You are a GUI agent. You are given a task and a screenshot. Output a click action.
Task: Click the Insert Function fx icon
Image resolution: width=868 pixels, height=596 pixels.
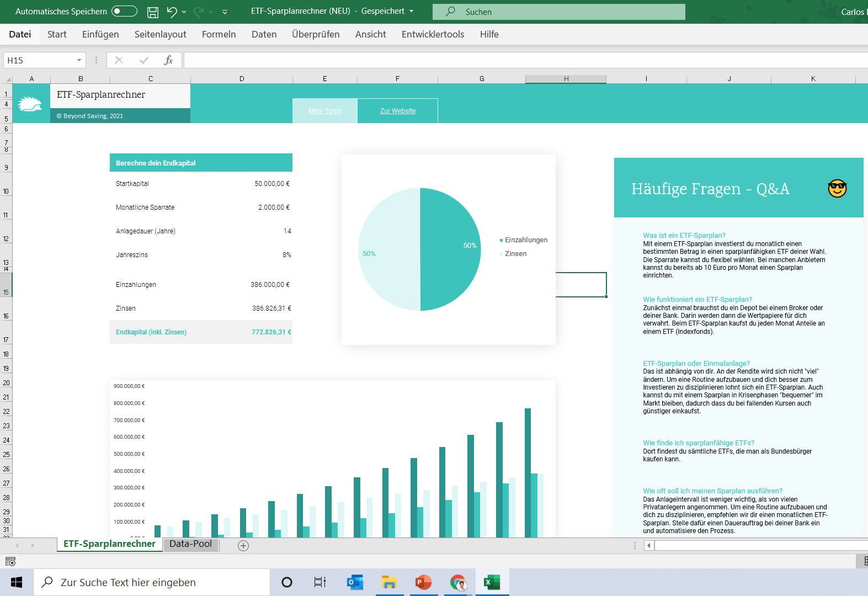pos(169,60)
